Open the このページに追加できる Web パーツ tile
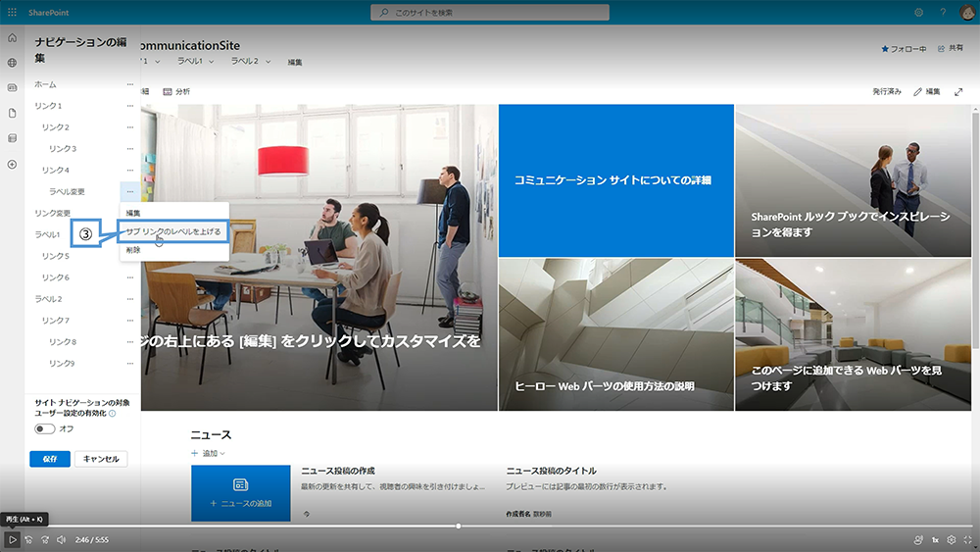The width and height of the screenshot is (980, 552). click(x=854, y=335)
